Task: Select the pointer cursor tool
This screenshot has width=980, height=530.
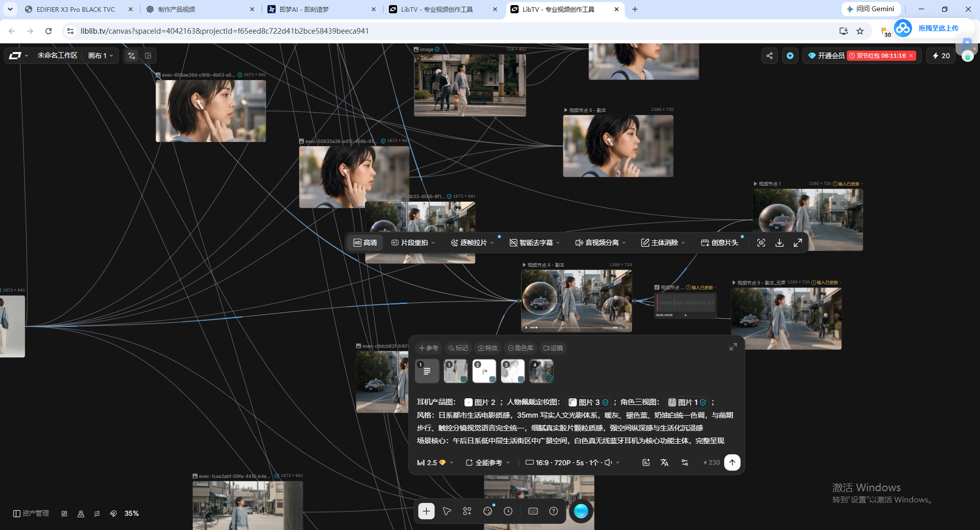Action: (x=447, y=511)
